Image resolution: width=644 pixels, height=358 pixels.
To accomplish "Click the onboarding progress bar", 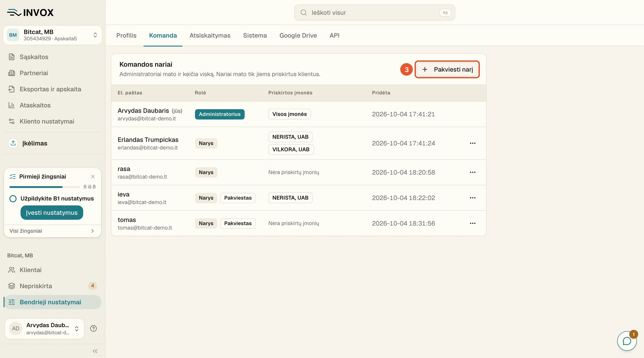I will (44, 187).
